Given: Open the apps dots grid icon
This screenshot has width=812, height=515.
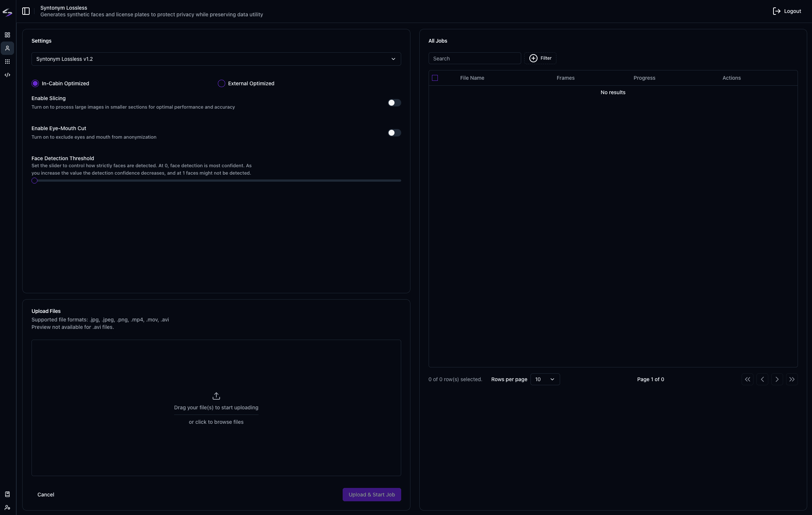Looking at the screenshot, I should [x=7, y=62].
